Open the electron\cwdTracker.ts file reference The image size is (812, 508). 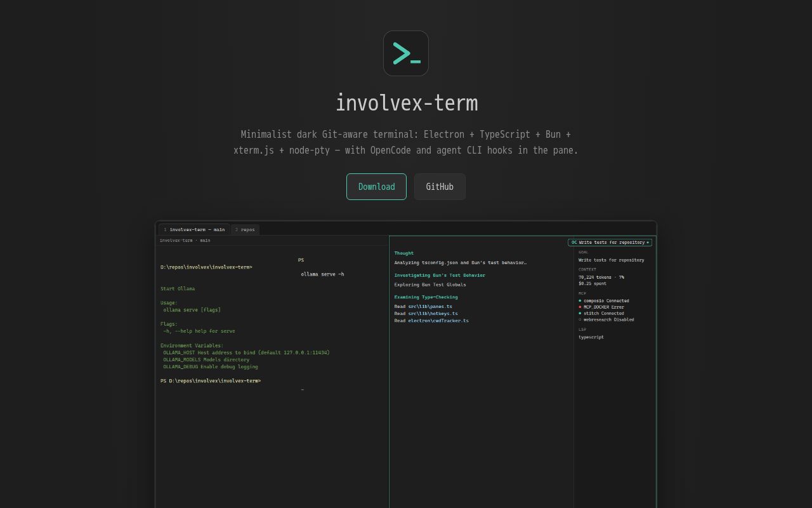(438, 321)
